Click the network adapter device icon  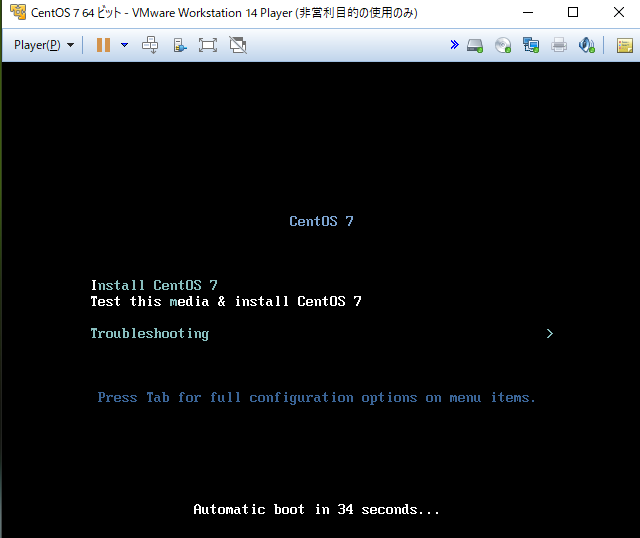point(531,45)
